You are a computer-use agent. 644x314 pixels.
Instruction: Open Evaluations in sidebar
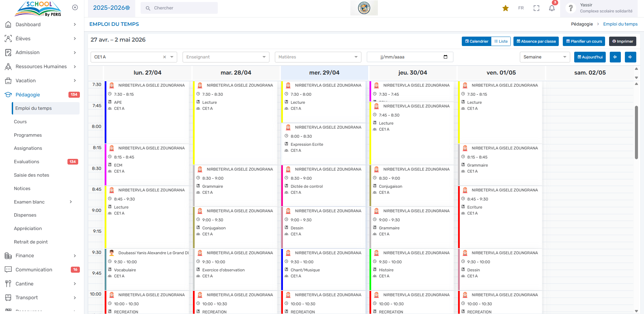coord(27,162)
